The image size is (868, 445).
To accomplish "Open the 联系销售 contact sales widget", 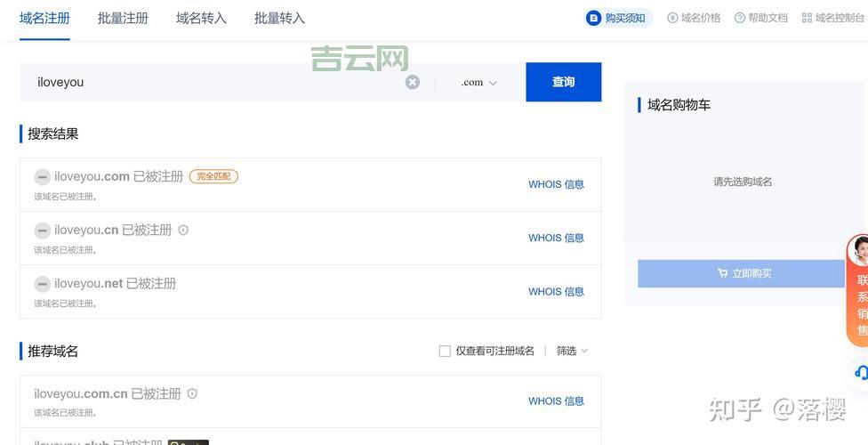I will pyautogui.click(x=857, y=291).
